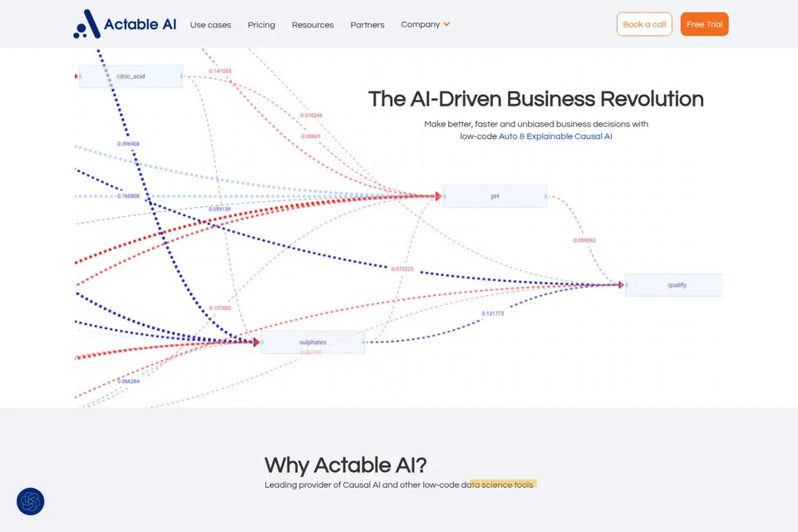Click the 0.760808 edge label

pos(128,196)
